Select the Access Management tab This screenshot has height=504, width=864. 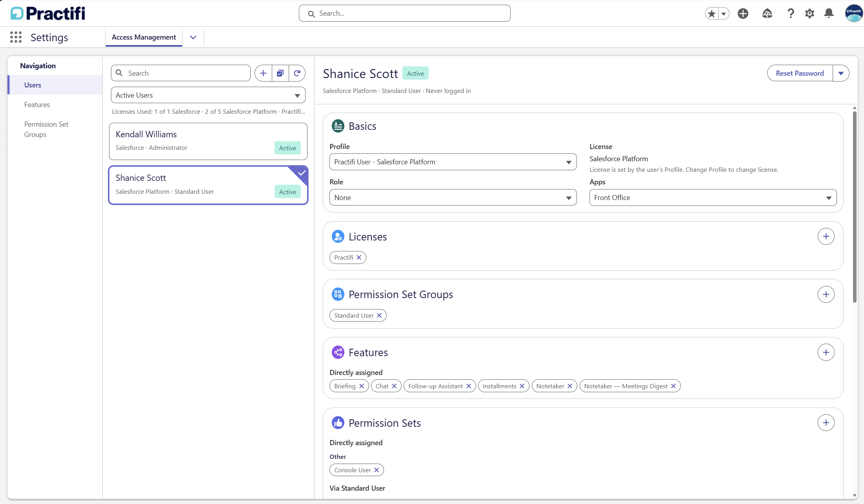[144, 37]
